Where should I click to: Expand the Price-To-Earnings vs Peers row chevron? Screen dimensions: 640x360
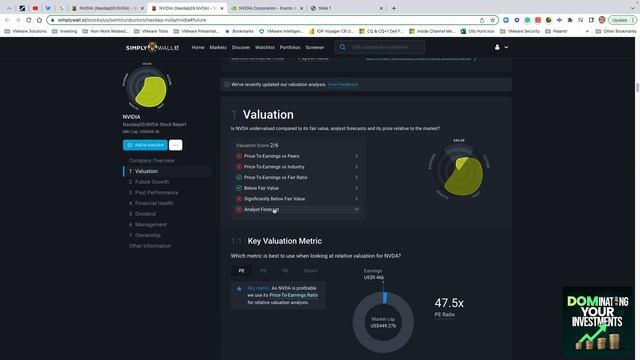tap(356, 156)
